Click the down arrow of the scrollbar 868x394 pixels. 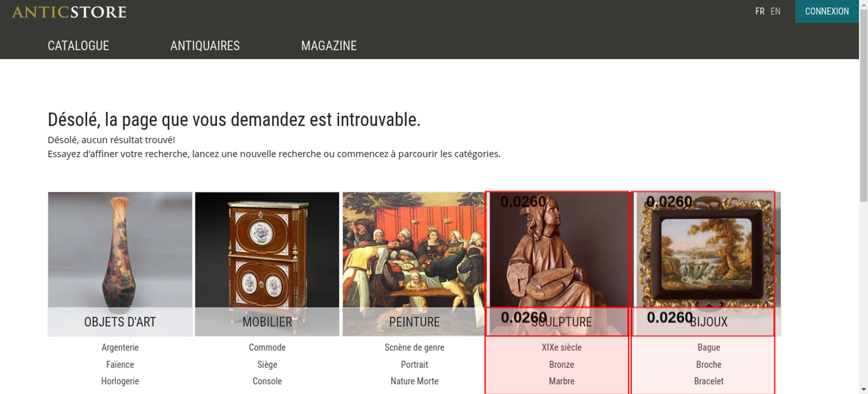tap(864, 389)
